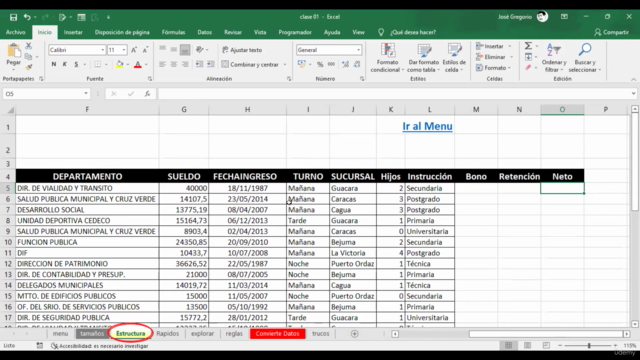640x360 pixels.
Task: Click the Format Painter brush icon
Action: coord(29,67)
